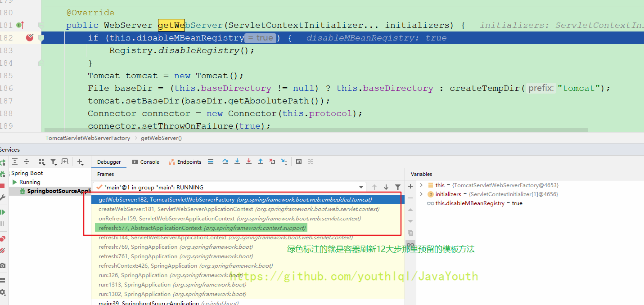Click the filter frames funnel icon

tap(398, 187)
